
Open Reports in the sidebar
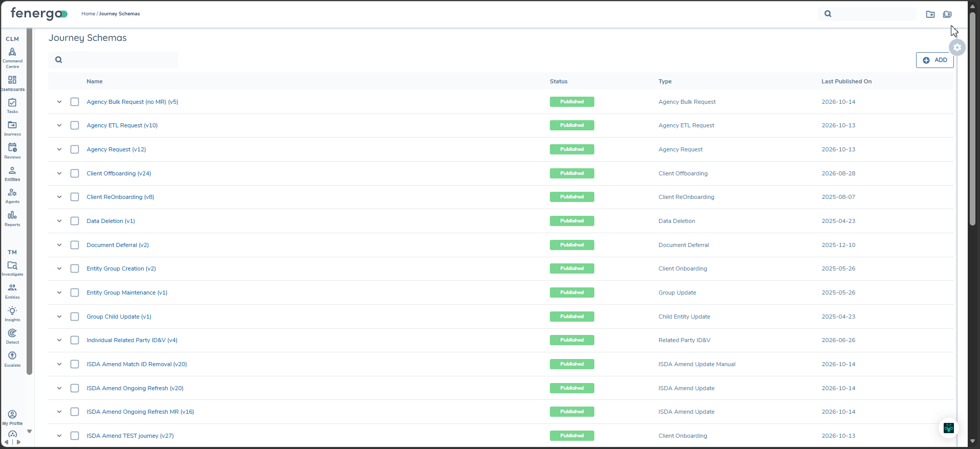[12, 219]
